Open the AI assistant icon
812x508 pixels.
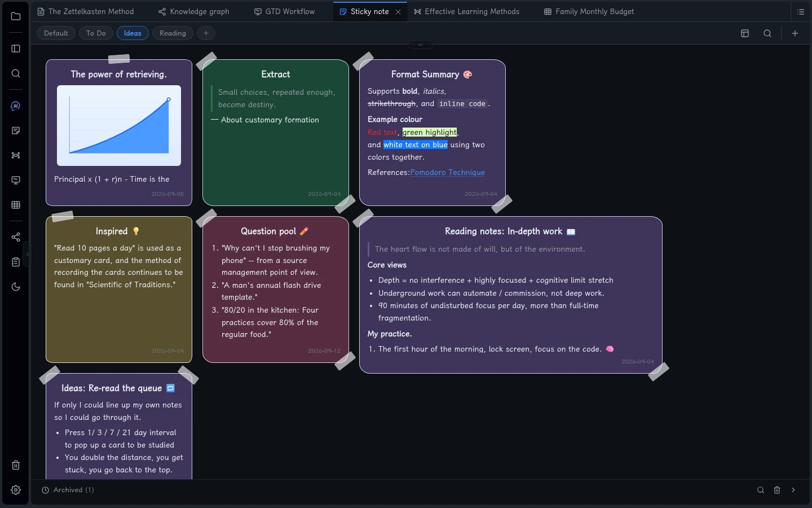click(16, 106)
